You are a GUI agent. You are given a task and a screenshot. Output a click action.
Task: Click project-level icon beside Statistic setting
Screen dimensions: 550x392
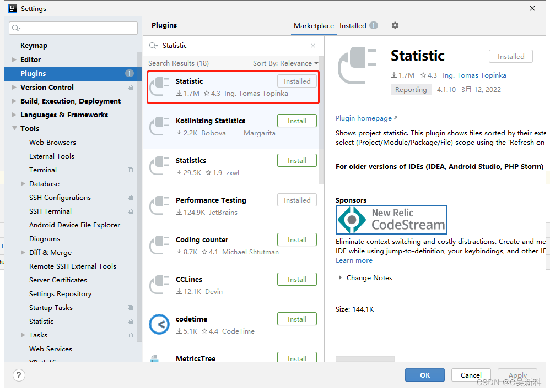point(131,321)
